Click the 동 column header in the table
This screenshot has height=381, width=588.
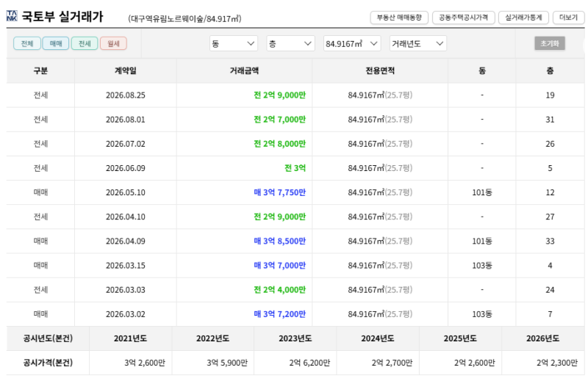[x=482, y=70]
